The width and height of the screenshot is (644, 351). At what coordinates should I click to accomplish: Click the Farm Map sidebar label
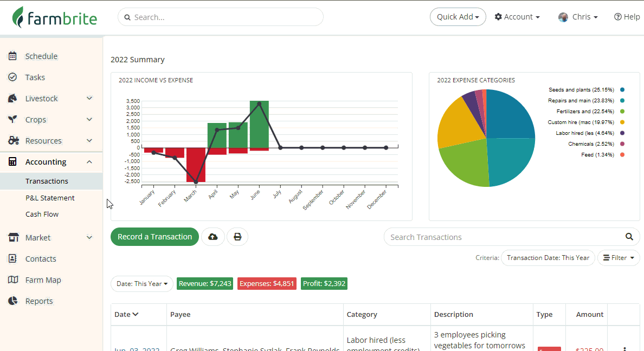click(x=43, y=280)
